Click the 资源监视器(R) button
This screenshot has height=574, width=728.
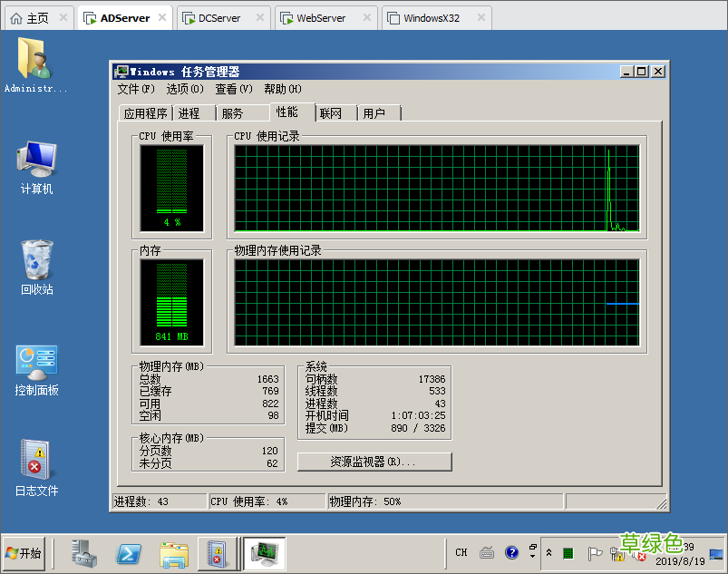(374, 462)
